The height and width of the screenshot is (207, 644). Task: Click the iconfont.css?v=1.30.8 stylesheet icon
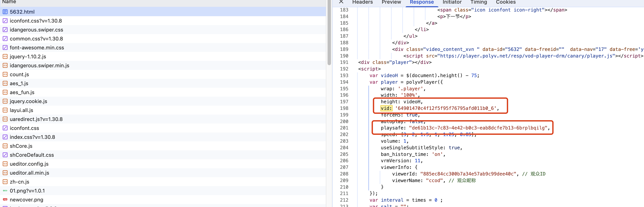click(x=5, y=21)
